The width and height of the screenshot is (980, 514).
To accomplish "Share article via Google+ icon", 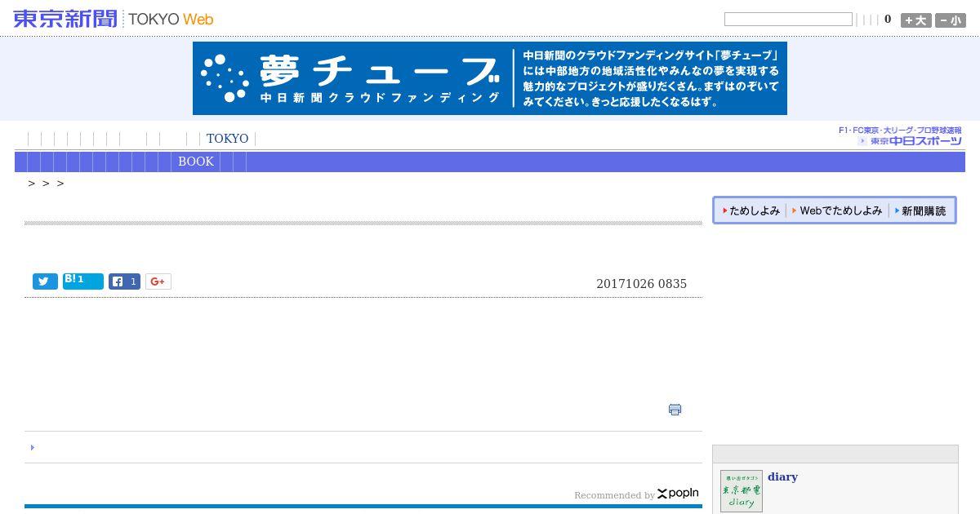I will [158, 281].
